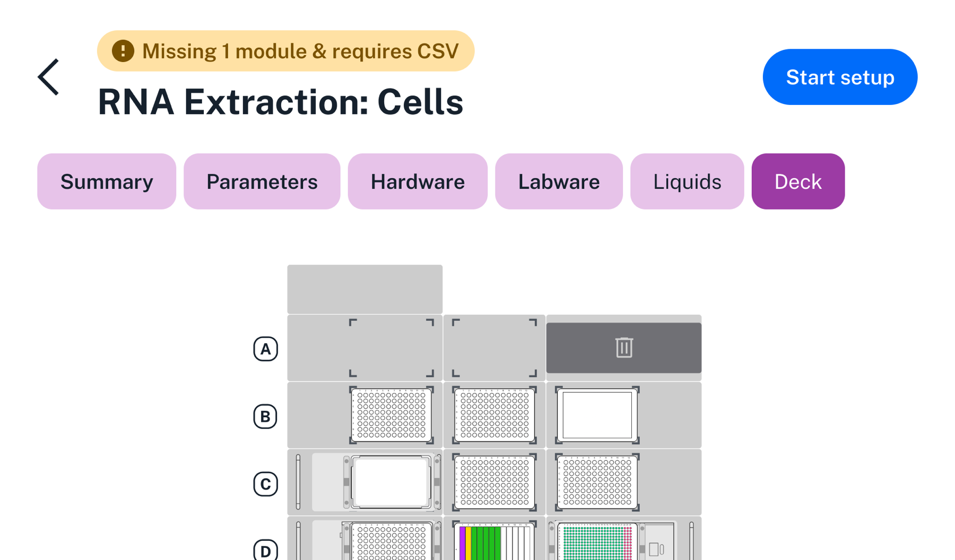Viewport: 955px width, 560px height.
Task: Switch to the Hardware tab
Action: [x=418, y=181]
